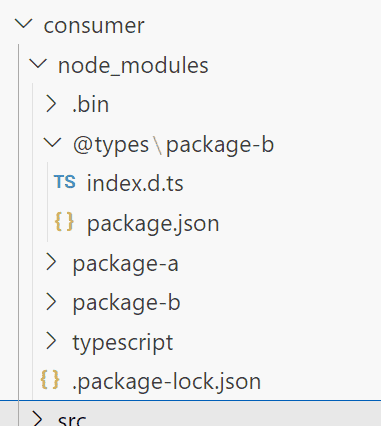Click the braces icon beside package.json
The height and width of the screenshot is (426, 381).
point(64,222)
